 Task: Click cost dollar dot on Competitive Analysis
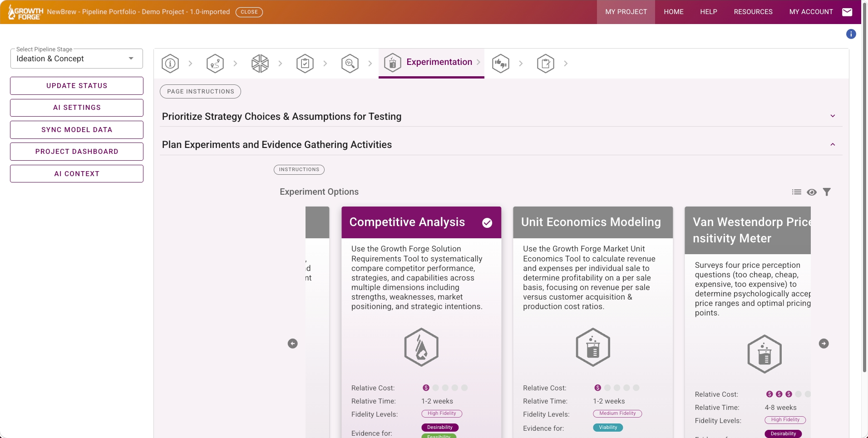click(x=426, y=388)
